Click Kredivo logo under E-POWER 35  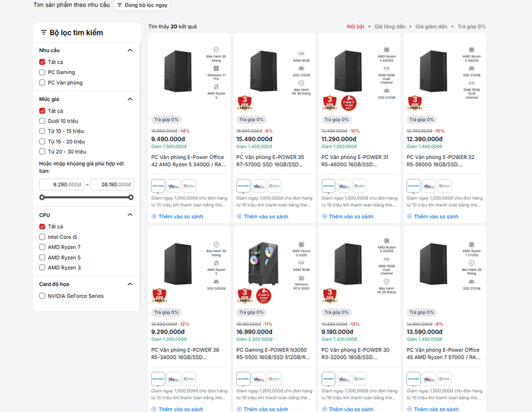[274, 186]
